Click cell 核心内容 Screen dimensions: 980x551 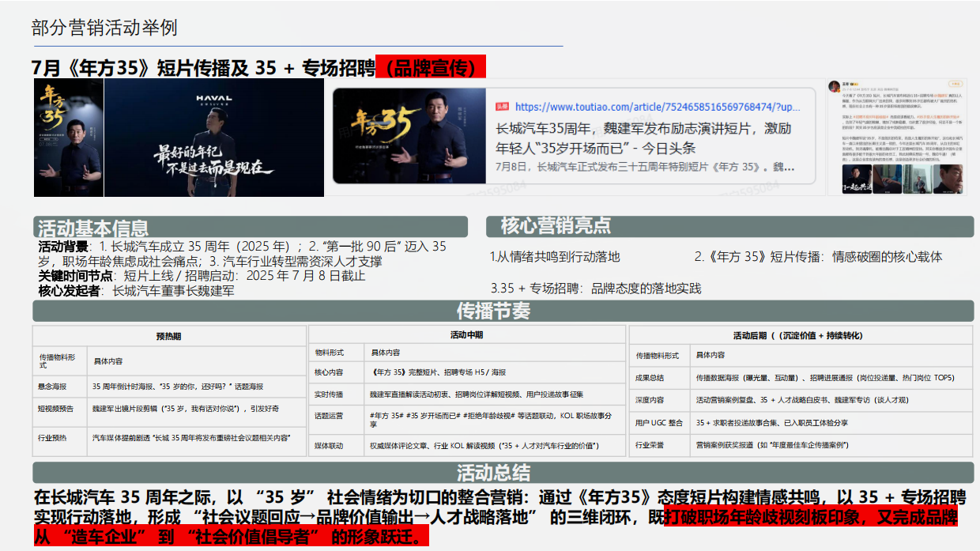(x=336, y=372)
